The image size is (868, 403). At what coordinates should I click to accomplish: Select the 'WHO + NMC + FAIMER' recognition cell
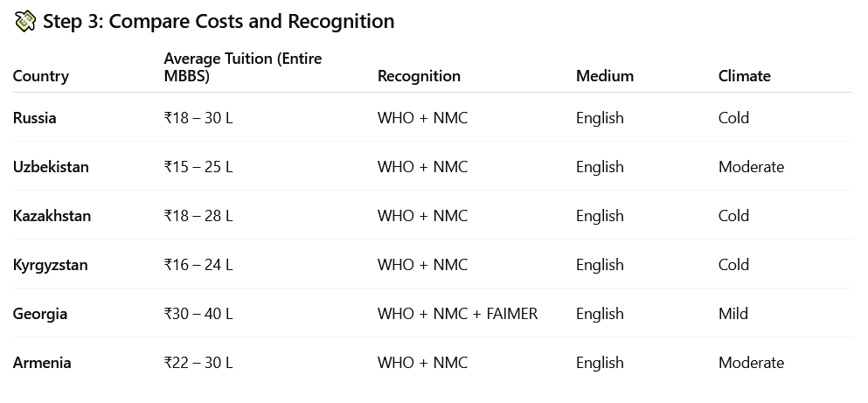[x=457, y=314]
